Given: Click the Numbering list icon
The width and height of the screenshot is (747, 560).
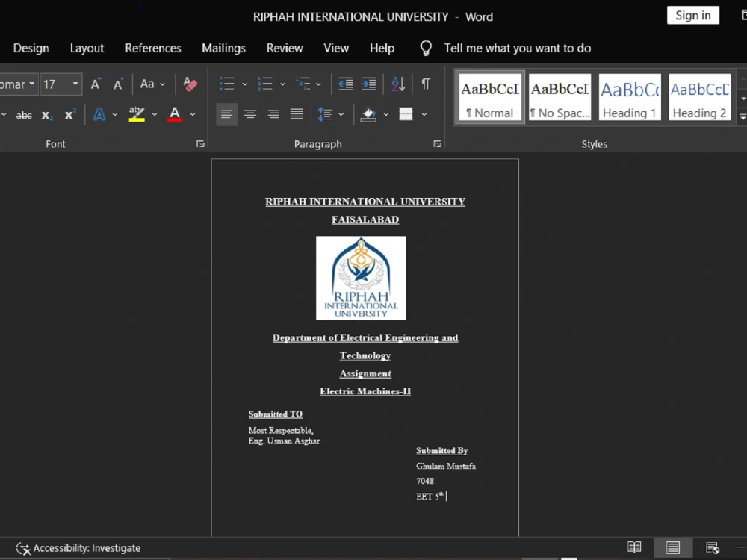Looking at the screenshot, I should click(x=266, y=84).
